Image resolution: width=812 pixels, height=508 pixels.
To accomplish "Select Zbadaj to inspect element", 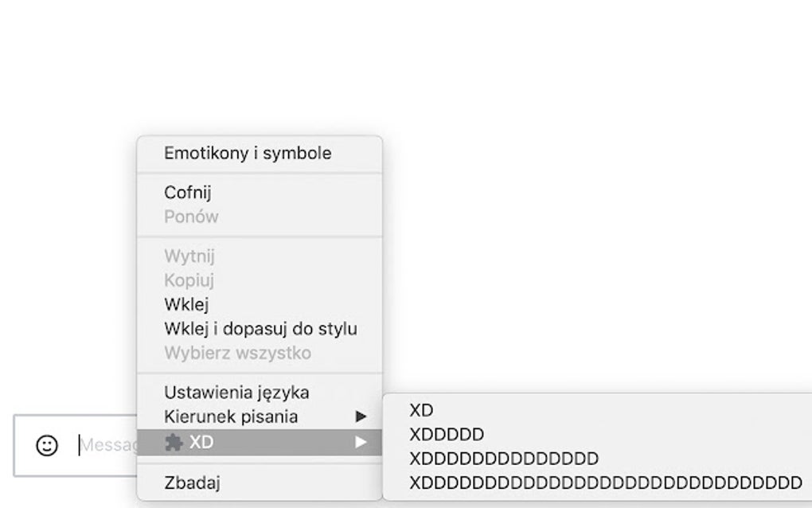I will point(189,482).
